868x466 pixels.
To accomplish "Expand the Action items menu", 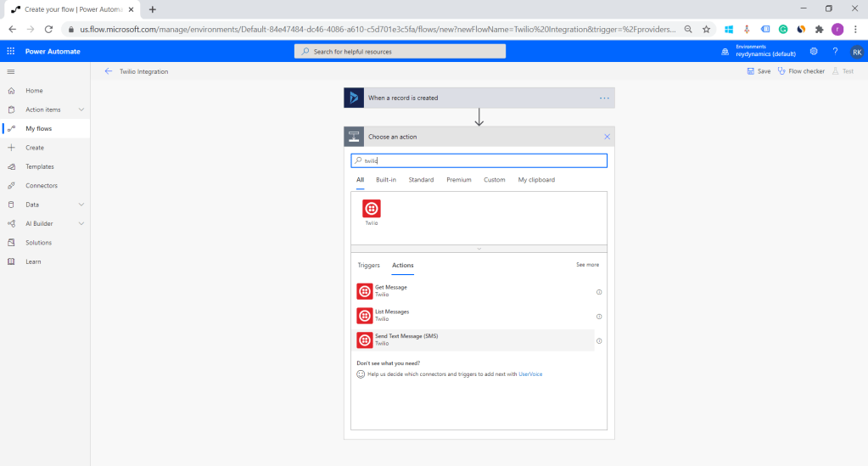I will 81,109.
